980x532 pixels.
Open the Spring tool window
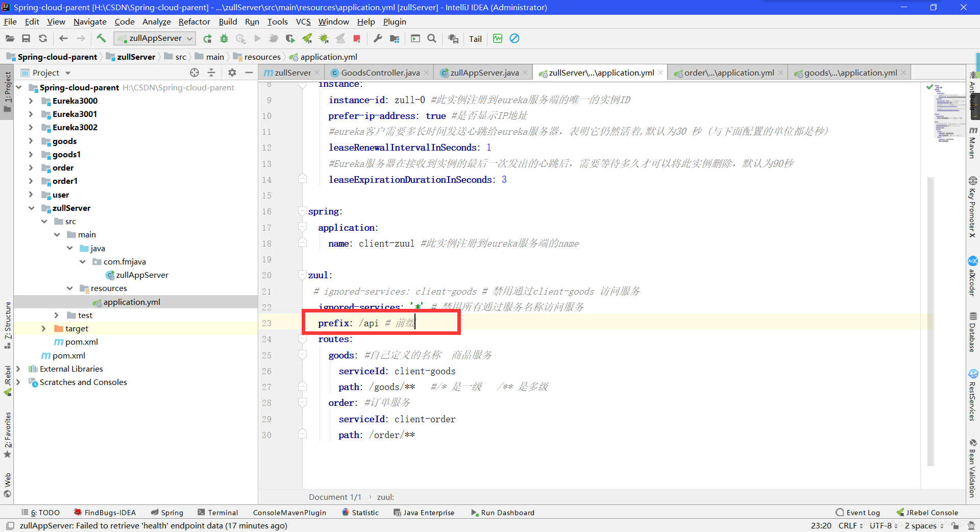[167, 513]
